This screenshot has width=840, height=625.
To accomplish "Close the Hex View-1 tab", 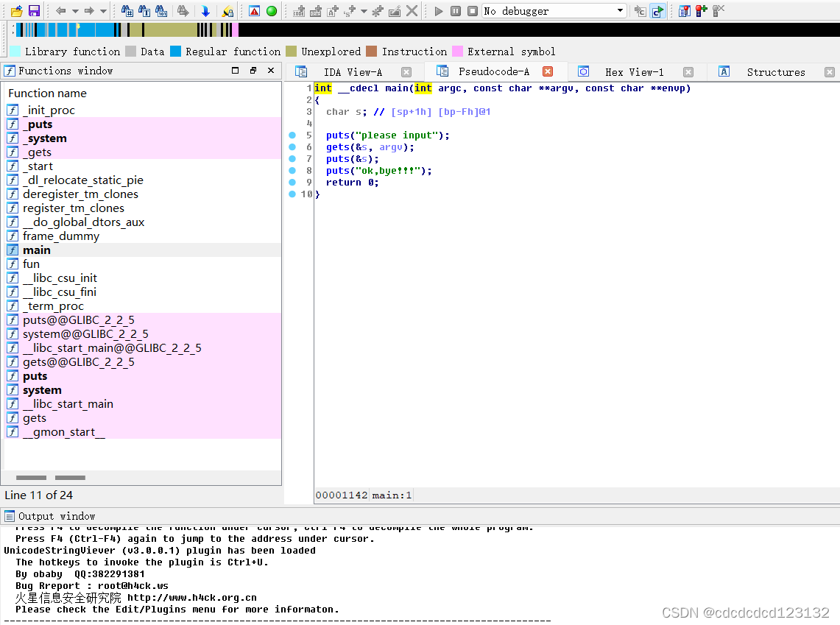I will pos(688,71).
